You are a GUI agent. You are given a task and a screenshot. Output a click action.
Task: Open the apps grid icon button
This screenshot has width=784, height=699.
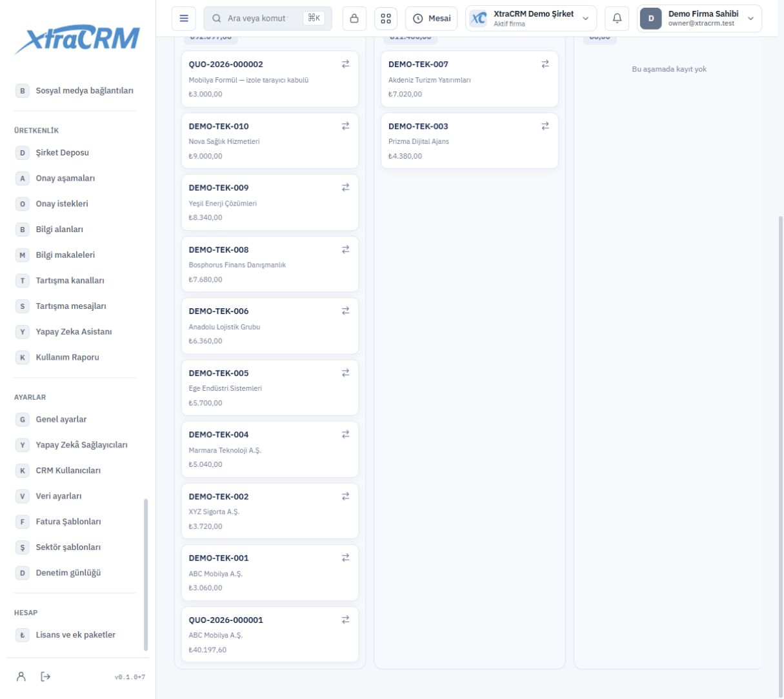click(386, 19)
